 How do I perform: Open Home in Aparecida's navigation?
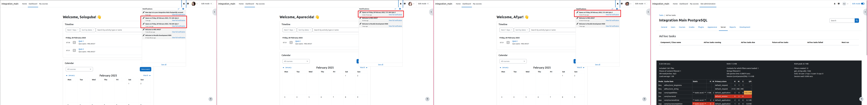(241, 4)
